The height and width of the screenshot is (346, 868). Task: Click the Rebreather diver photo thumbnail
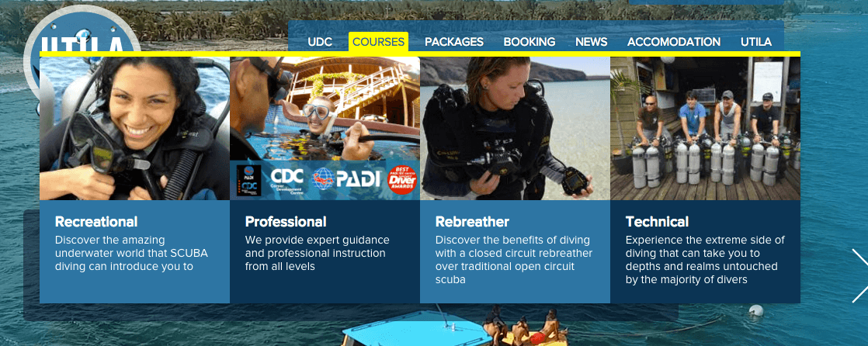(x=515, y=128)
